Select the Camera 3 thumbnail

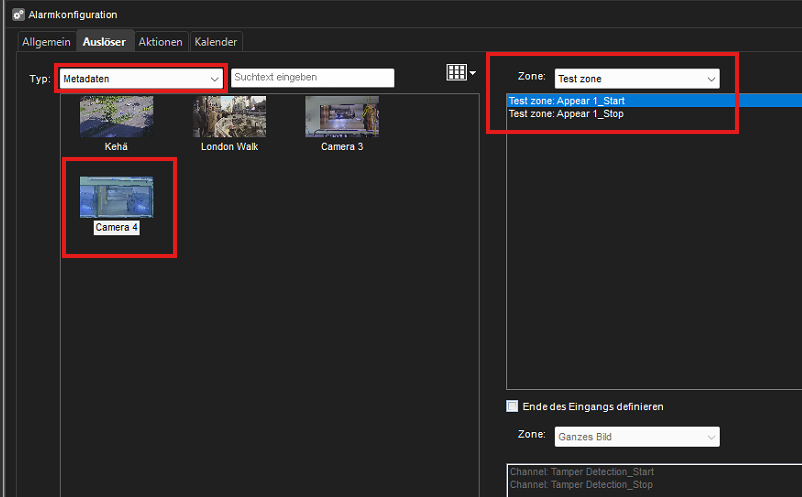pos(342,117)
